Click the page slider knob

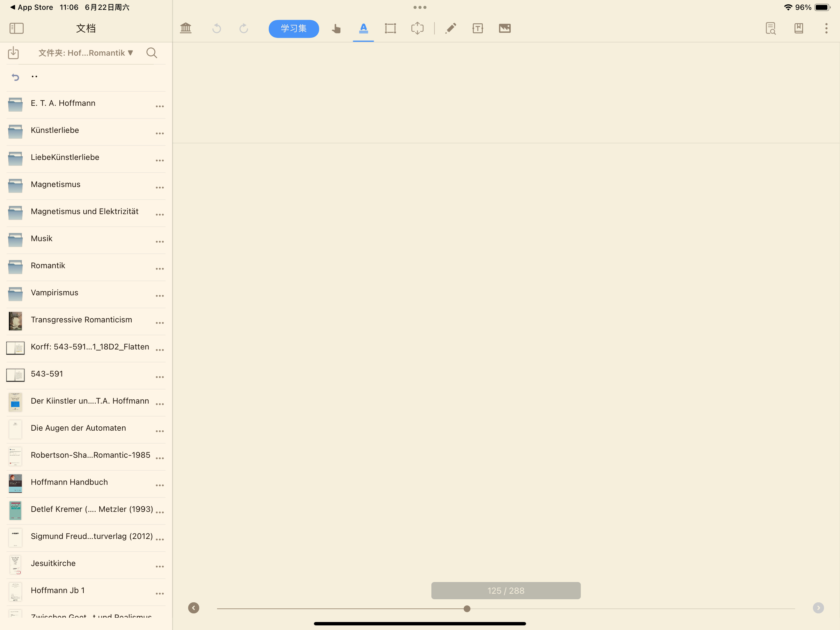tap(467, 609)
